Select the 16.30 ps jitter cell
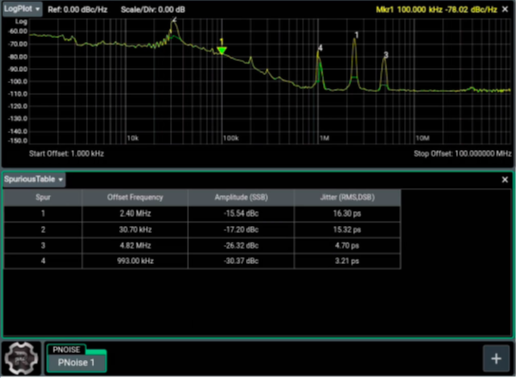The image size is (516, 378). tap(347, 213)
